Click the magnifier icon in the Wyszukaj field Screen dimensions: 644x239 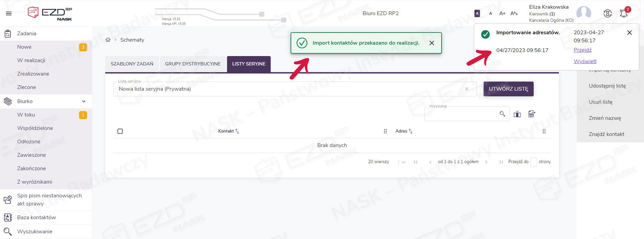(x=502, y=114)
